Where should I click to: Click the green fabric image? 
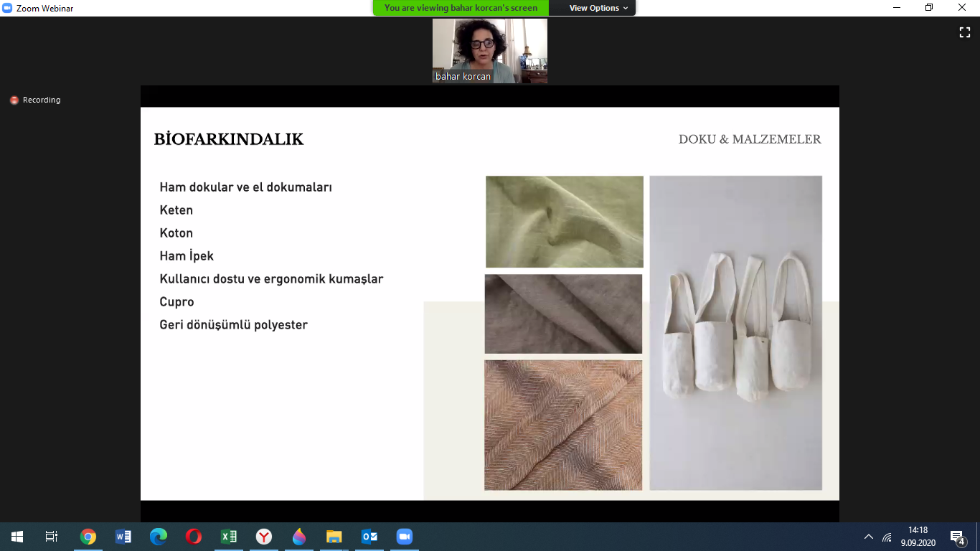[x=565, y=222]
